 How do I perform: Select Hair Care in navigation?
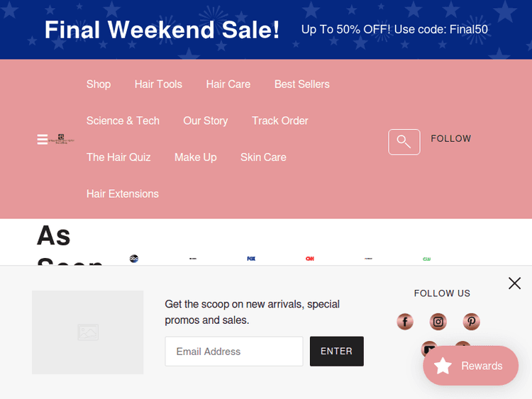point(228,84)
